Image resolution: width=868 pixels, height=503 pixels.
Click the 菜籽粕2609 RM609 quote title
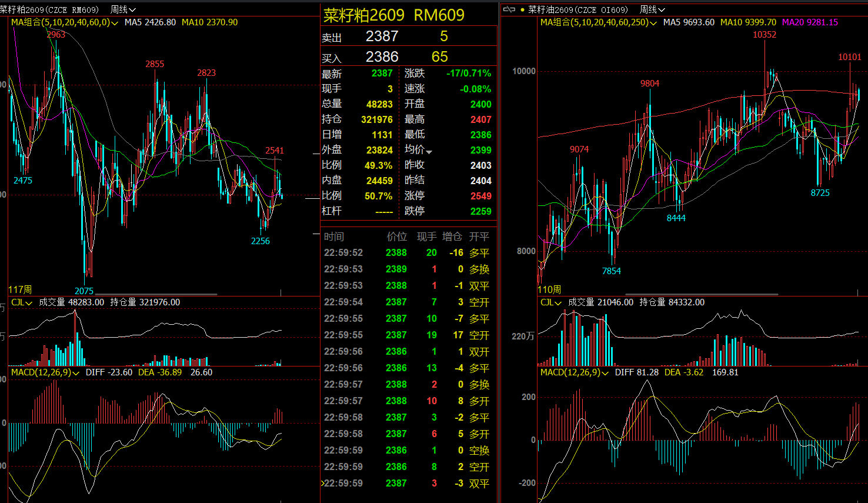394,15
